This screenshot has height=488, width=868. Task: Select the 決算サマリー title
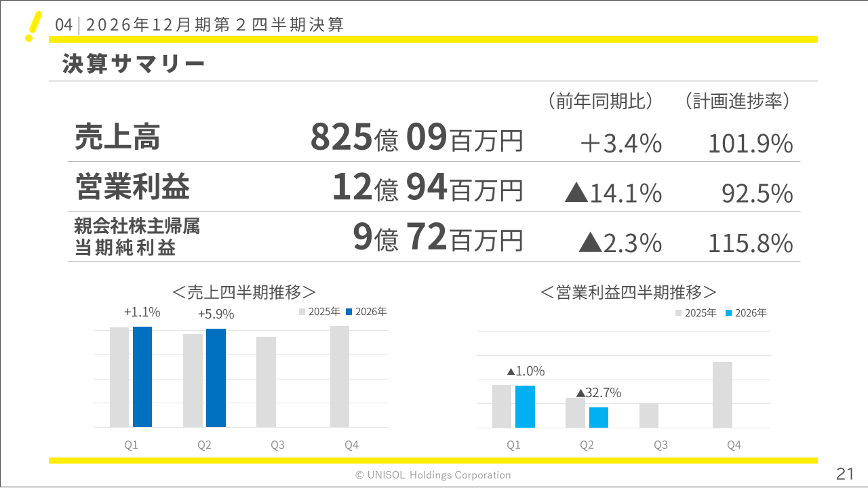click(133, 64)
